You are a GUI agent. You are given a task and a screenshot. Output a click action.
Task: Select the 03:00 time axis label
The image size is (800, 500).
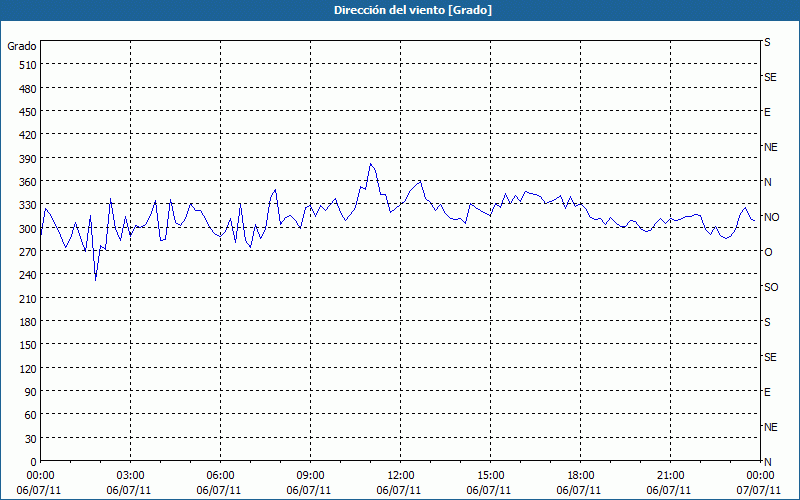tap(130, 475)
